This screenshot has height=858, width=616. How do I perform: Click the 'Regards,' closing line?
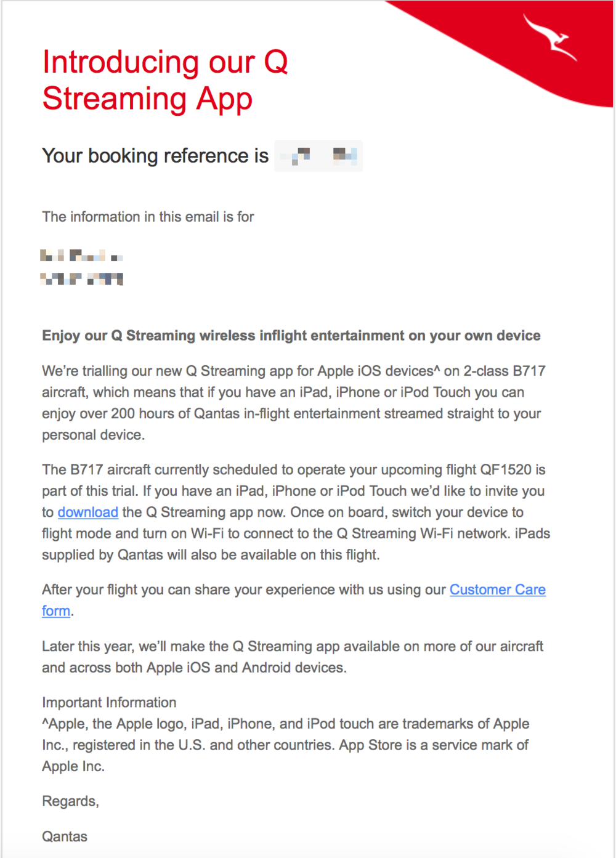[70, 801]
